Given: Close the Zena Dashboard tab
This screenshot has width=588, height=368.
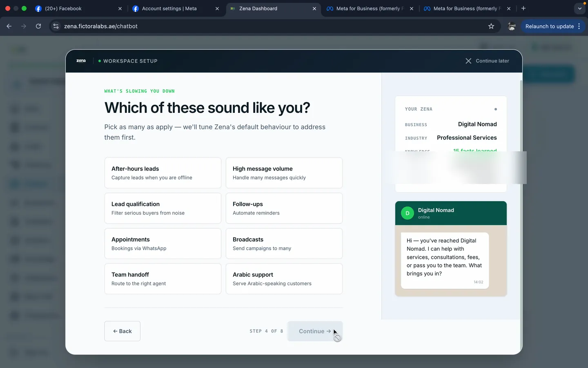Looking at the screenshot, I should pos(314,9).
